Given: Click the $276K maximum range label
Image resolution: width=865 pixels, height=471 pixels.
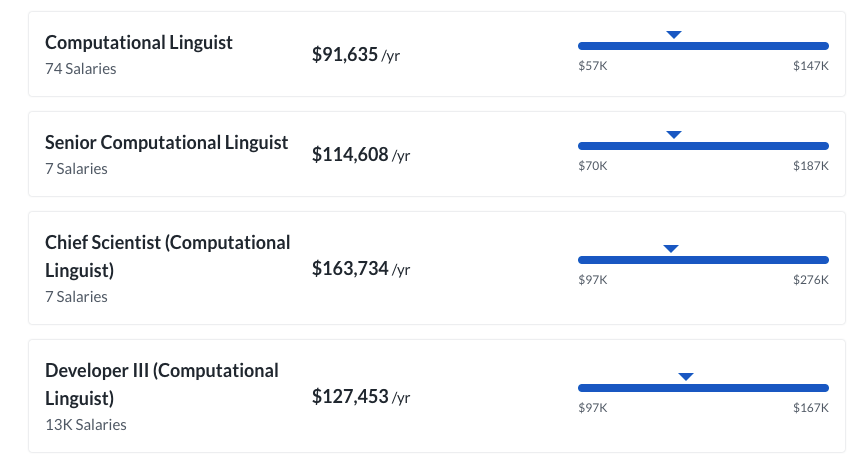Looking at the screenshot, I should pyautogui.click(x=811, y=279).
